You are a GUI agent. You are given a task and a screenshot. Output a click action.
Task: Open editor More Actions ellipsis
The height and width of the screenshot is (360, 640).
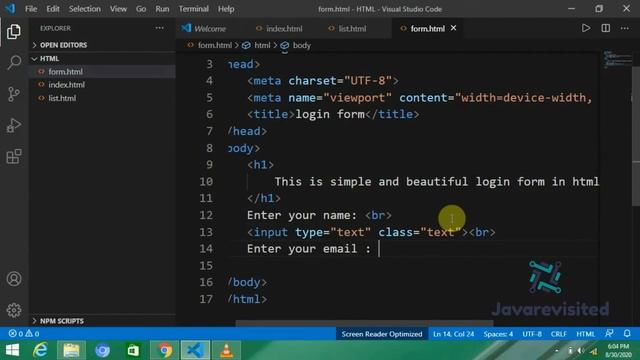(625, 28)
